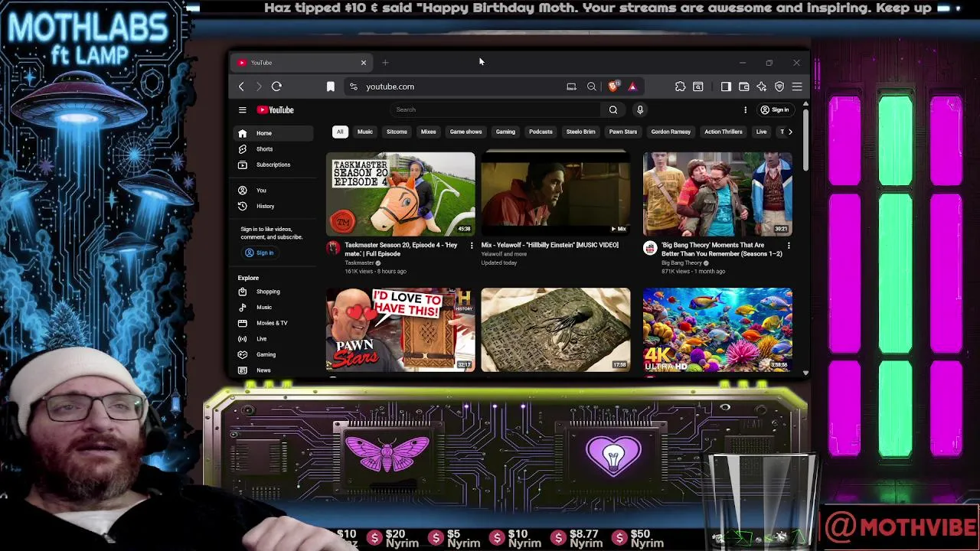Viewport: 980px width, 551px height.
Task: Open You in YouTube sidebar
Action: [273, 191]
